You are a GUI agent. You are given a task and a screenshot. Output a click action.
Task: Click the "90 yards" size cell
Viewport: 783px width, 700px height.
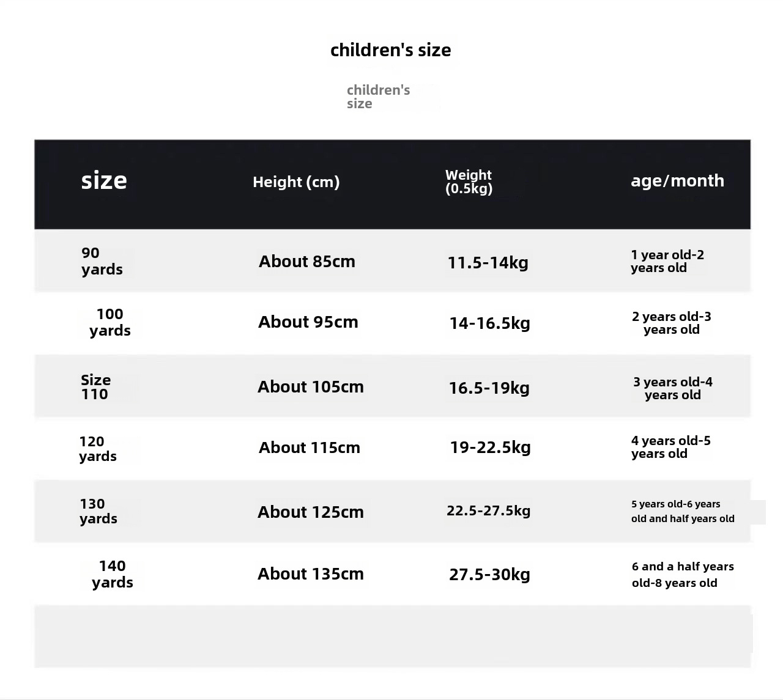pos(102,261)
